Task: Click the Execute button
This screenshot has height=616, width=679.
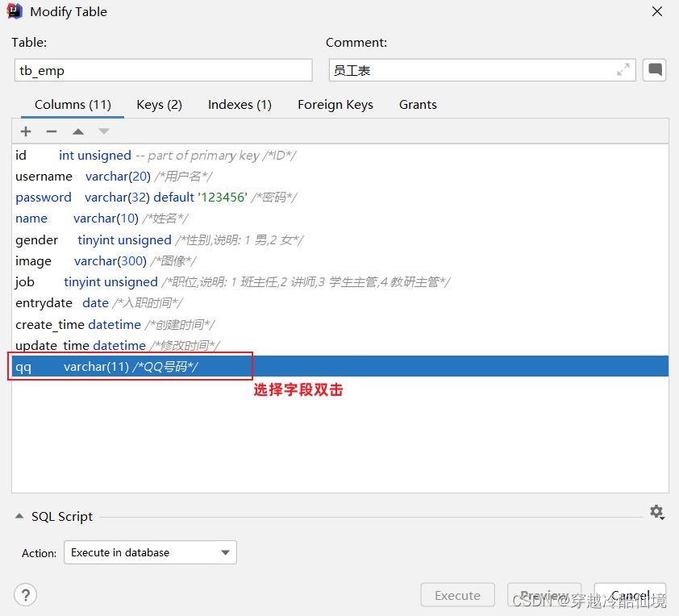Action: pos(458,595)
